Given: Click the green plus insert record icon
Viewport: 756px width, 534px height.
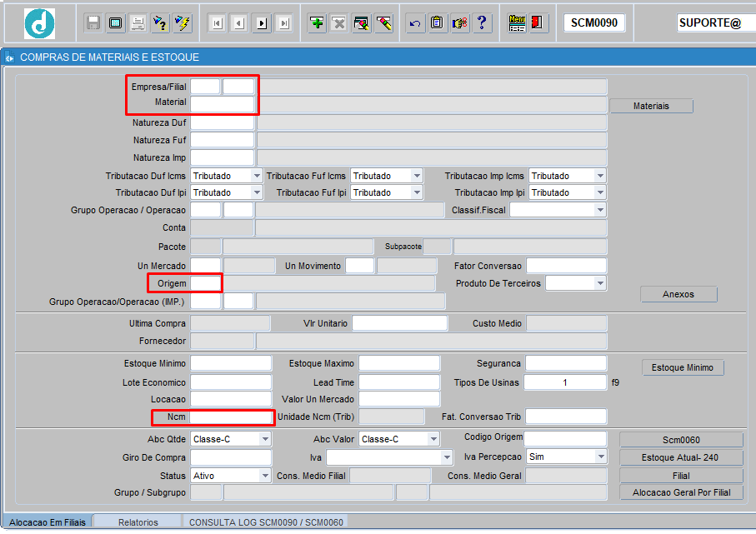Looking at the screenshot, I should click(x=317, y=23).
